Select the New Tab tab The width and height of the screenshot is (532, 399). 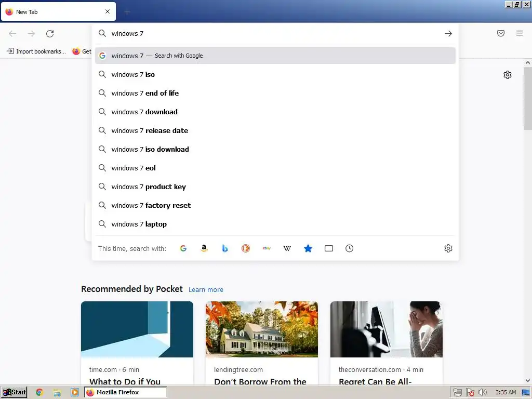point(58,11)
